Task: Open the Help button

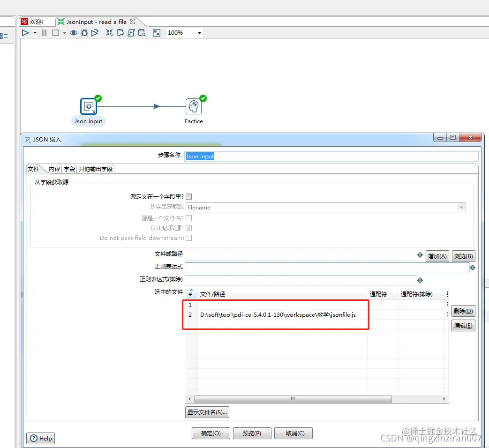Action: (x=41, y=438)
